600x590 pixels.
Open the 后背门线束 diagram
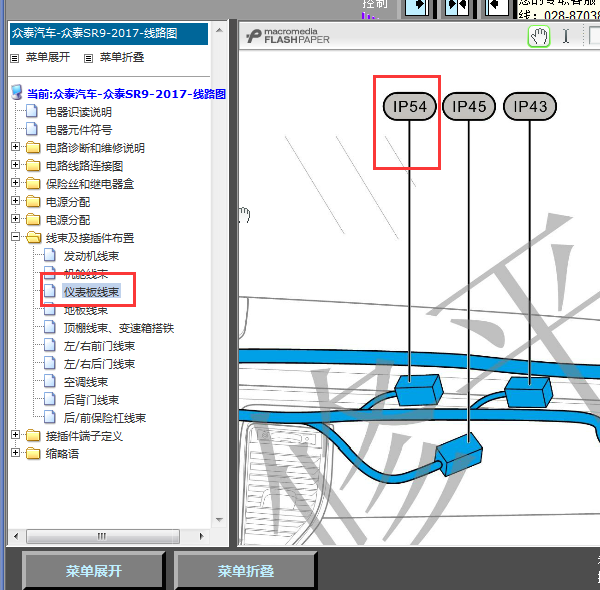(x=91, y=400)
